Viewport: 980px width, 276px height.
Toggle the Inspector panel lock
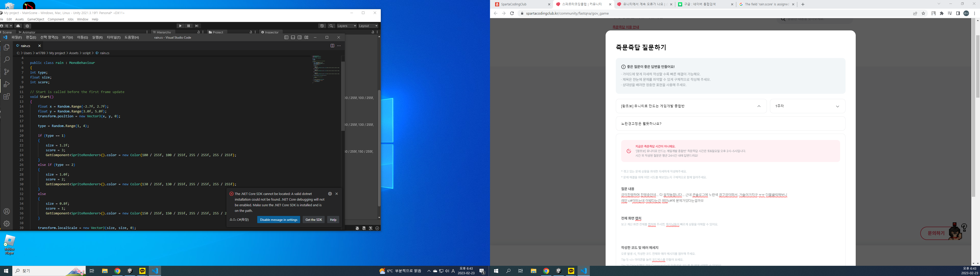coord(373,32)
